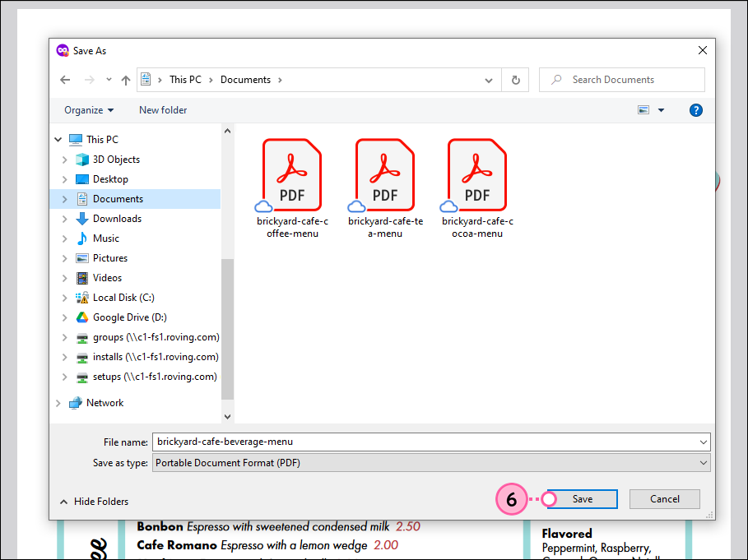Select Music folder in tree
The image size is (748, 560).
coord(106,238)
